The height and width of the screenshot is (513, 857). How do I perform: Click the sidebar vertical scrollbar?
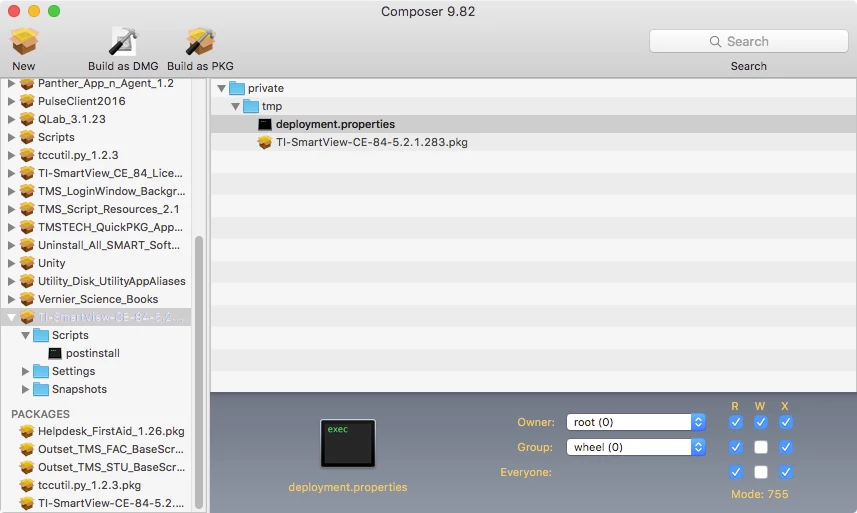[x=199, y=372]
